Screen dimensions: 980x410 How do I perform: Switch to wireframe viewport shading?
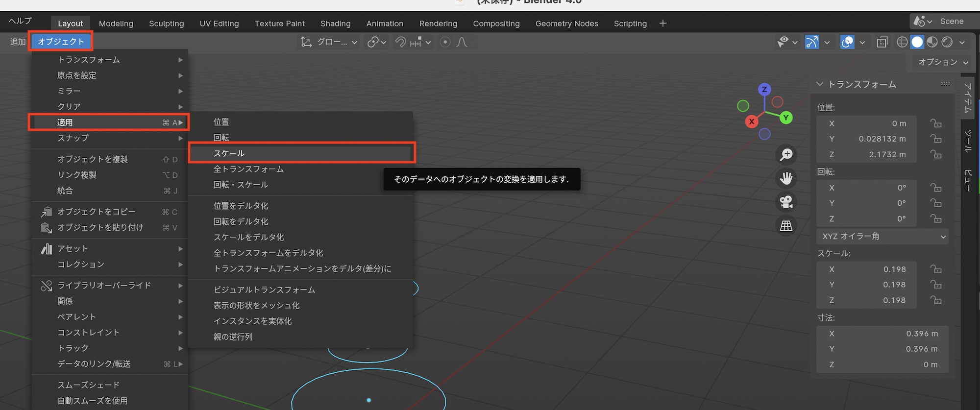(902, 42)
